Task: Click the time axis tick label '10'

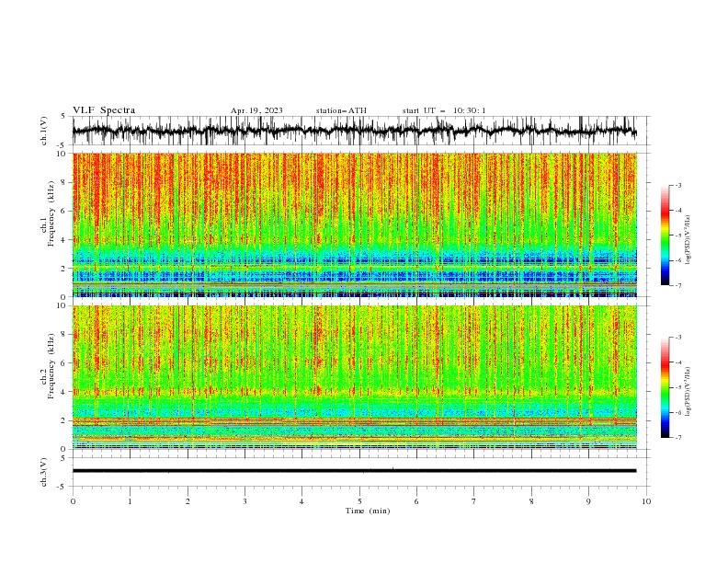Action: (646, 501)
